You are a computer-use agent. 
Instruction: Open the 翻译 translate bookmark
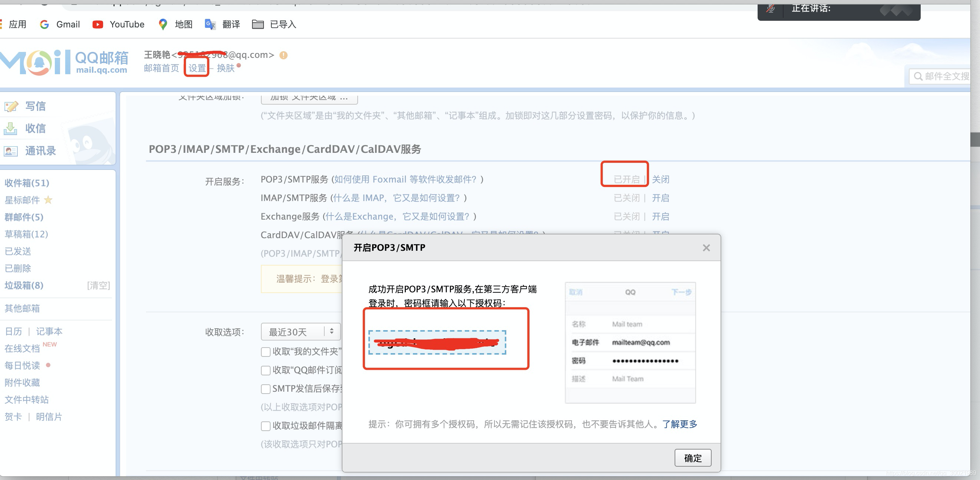click(222, 24)
